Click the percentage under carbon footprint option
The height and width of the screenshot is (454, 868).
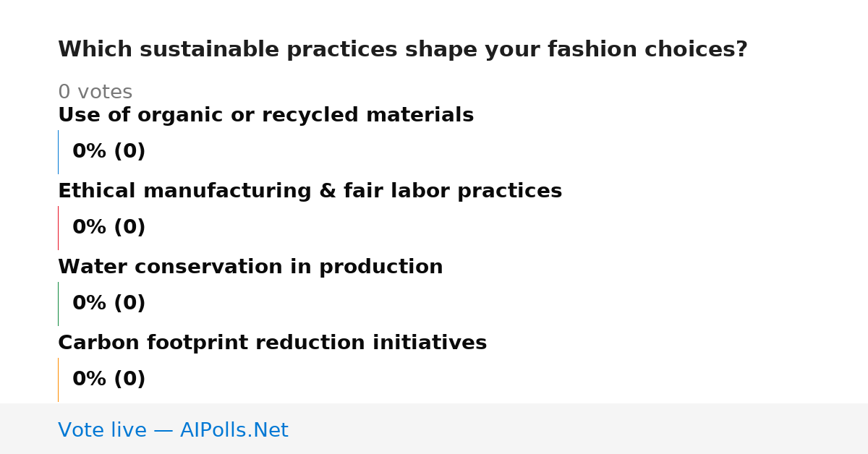tap(109, 380)
